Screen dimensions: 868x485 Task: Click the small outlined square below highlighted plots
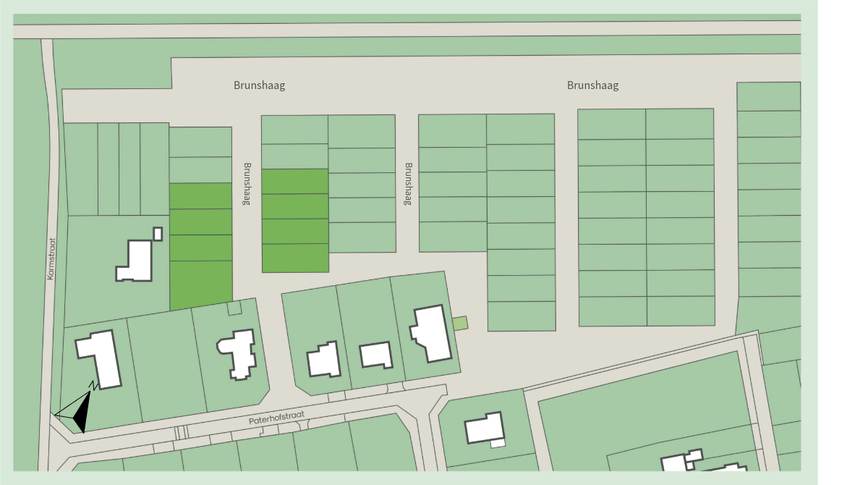pyautogui.click(x=234, y=308)
